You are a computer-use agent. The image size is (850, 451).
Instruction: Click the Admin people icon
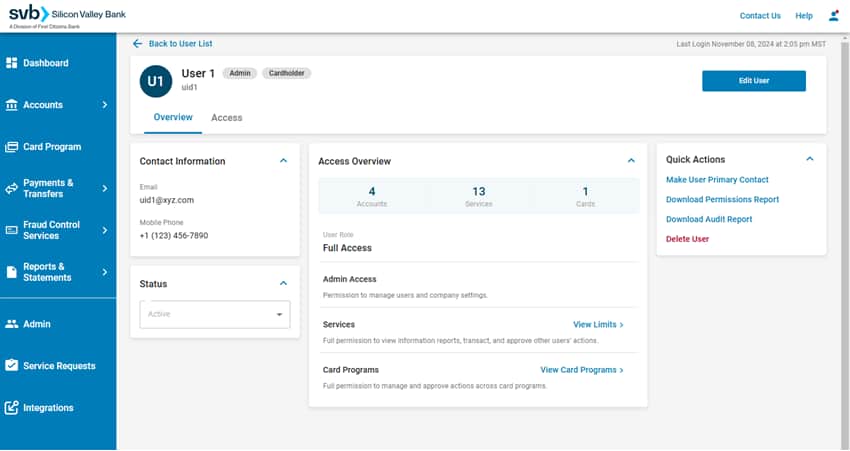(11, 324)
